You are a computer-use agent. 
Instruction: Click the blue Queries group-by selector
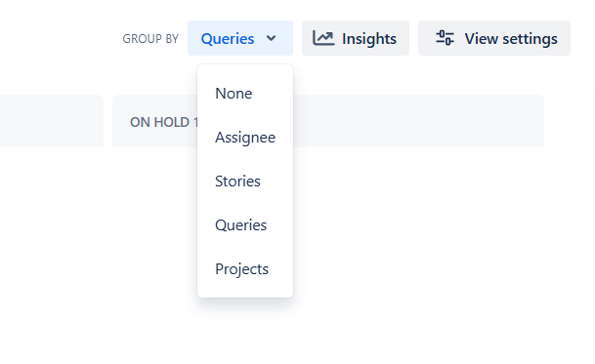[240, 38]
